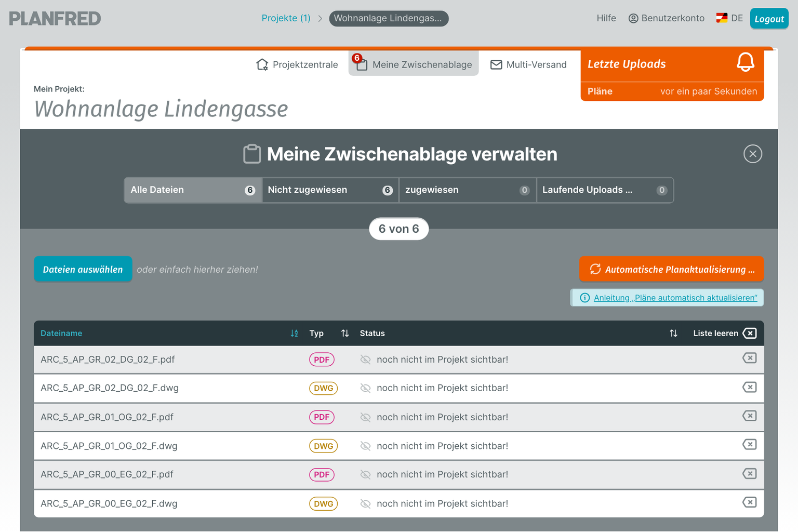Screen dimensions: 798x532
Task: Open the Anleitung Pläne automatisch aktualisieren link
Action: [x=675, y=298]
